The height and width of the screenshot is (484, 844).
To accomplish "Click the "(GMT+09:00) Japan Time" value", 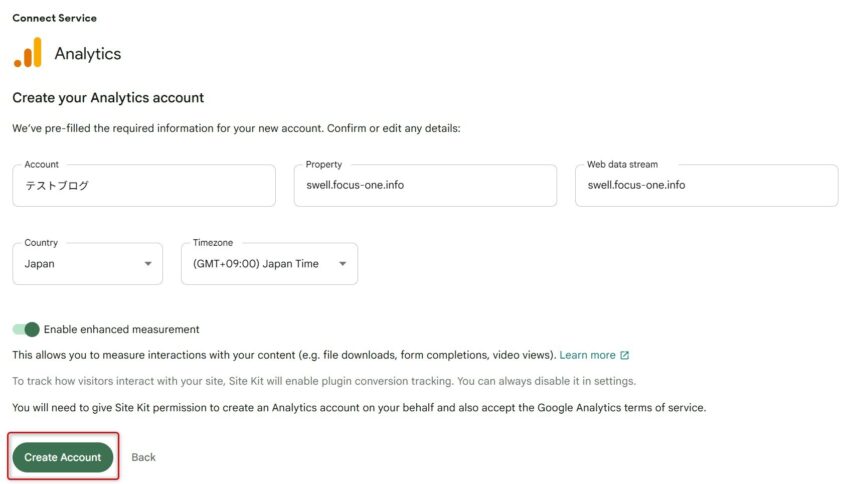I will click(255, 264).
